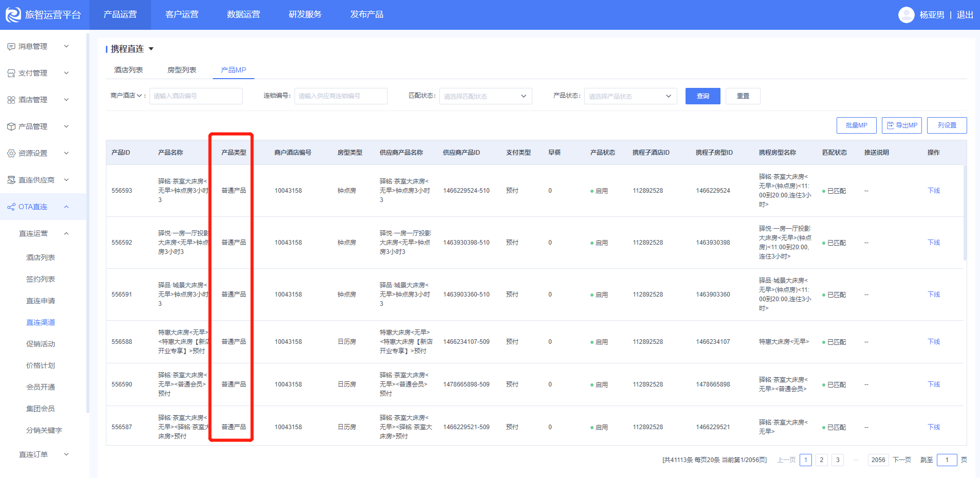Focus the 跳至 page number input

pyautogui.click(x=947, y=460)
